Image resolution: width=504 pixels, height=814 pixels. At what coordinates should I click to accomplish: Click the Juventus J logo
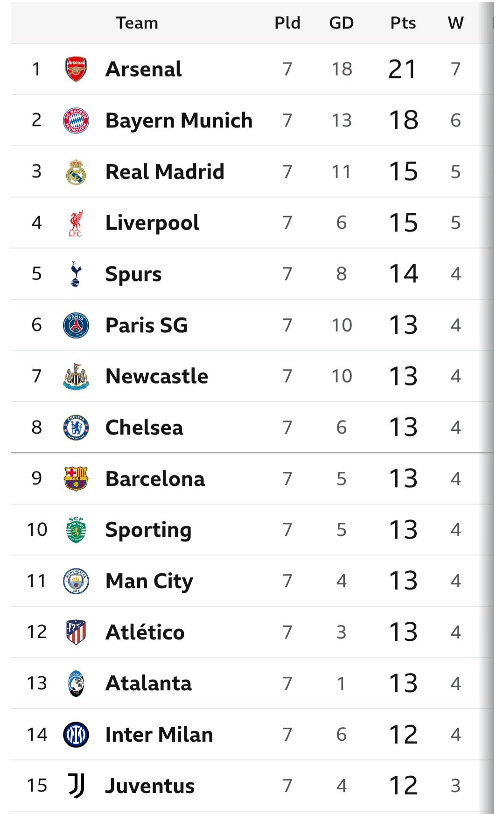tap(76, 786)
